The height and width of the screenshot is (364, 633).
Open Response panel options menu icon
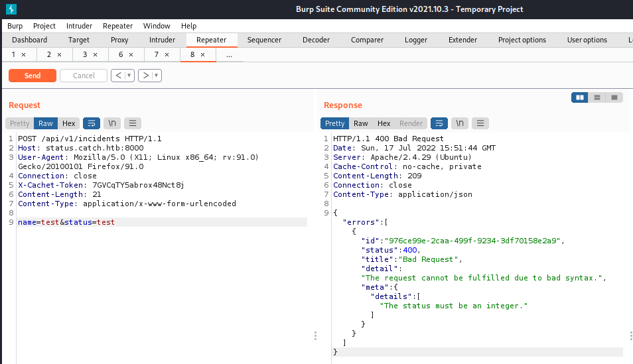[x=480, y=123]
